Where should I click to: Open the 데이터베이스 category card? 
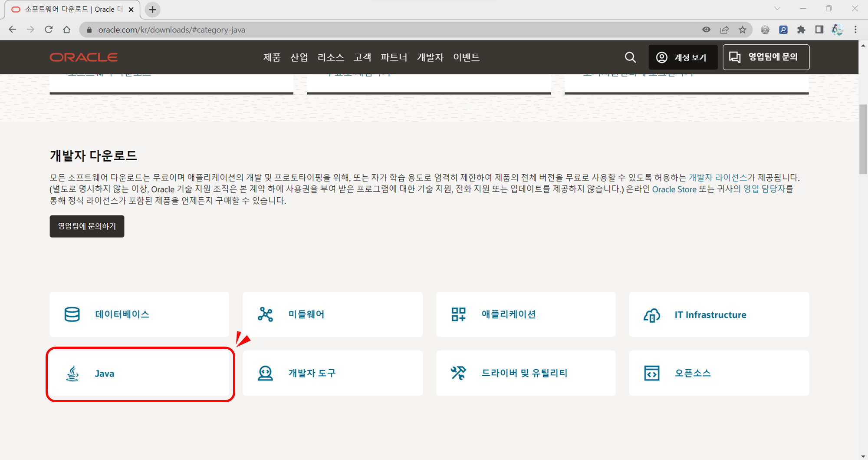(139, 314)
